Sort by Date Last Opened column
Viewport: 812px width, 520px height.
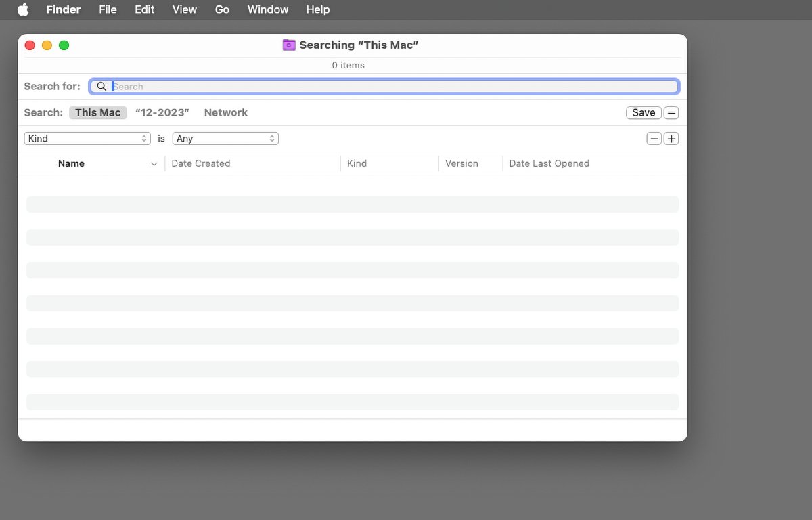tap(549, 164)
